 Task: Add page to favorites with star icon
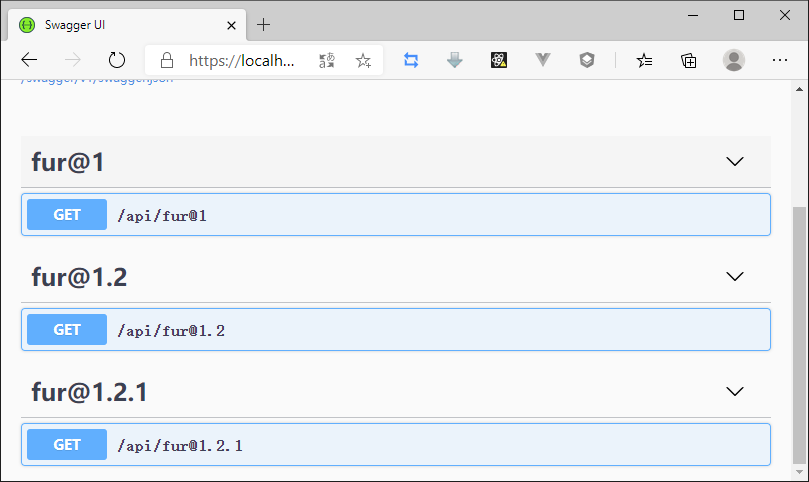(363, 60)
